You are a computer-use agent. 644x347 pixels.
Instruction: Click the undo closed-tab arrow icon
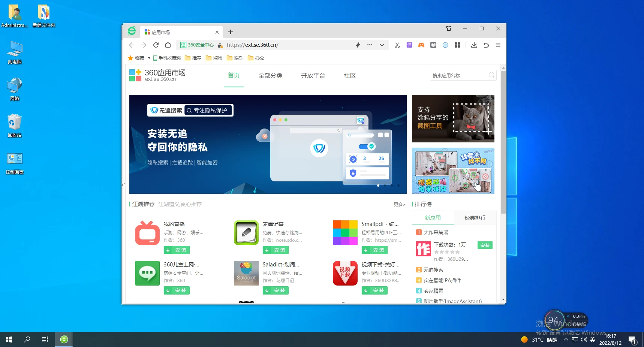[x=486, y=45]
